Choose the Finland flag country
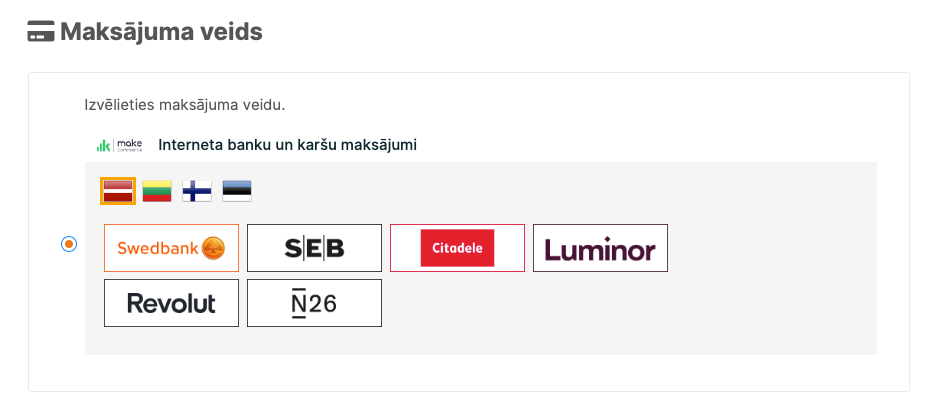The height and width of the screenshot is (404, 929). coord(197,190)
